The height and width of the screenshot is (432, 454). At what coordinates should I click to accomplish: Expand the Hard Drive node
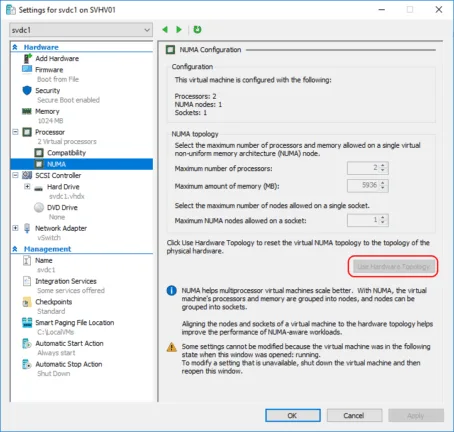[x=27, y=187]
